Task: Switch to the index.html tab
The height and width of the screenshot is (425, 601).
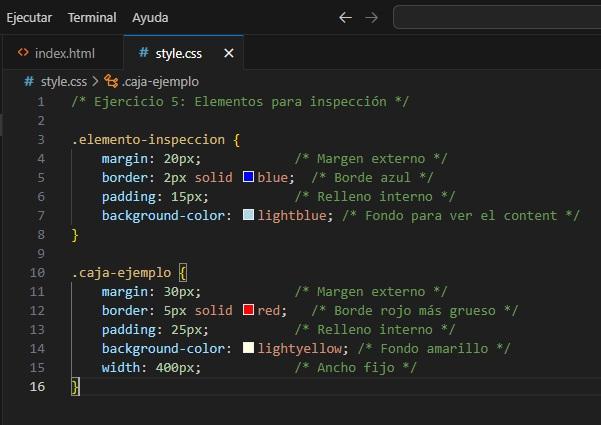Action: 63,53
